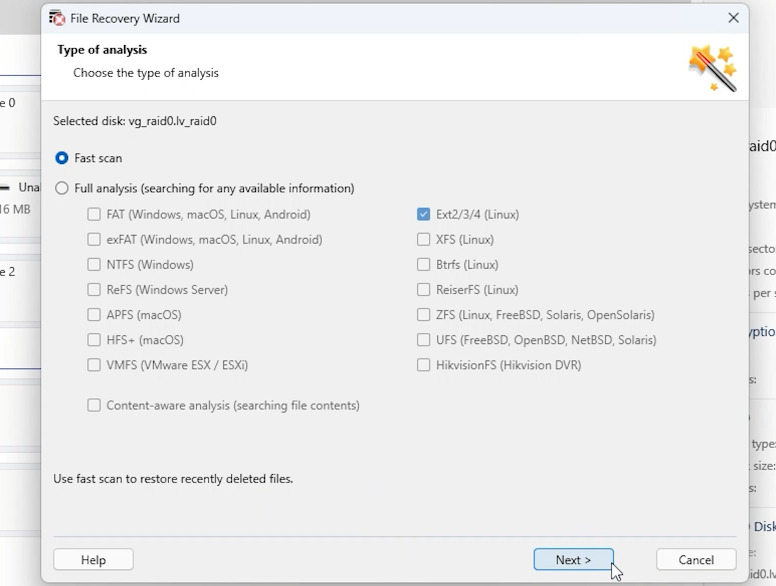Tick the HFS+ (macOS) checkbox
This screenshot has width=776, height=586.
point(94,340)
